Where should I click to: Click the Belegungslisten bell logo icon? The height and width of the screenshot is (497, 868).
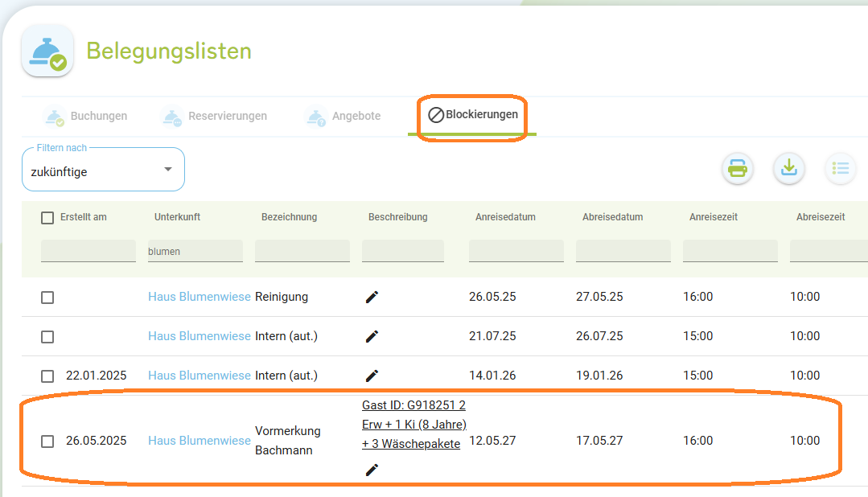(47, 51)
